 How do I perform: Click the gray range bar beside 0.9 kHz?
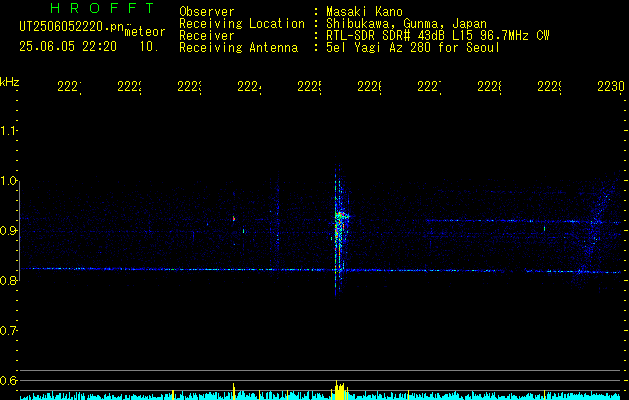19,231
